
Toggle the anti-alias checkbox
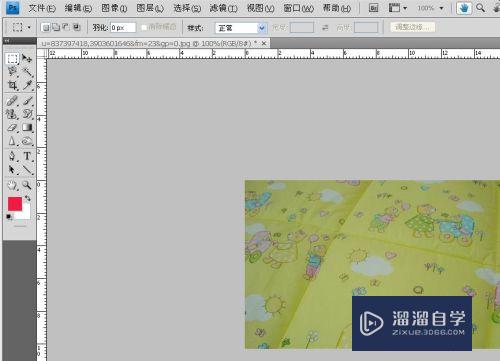point(144,28)
